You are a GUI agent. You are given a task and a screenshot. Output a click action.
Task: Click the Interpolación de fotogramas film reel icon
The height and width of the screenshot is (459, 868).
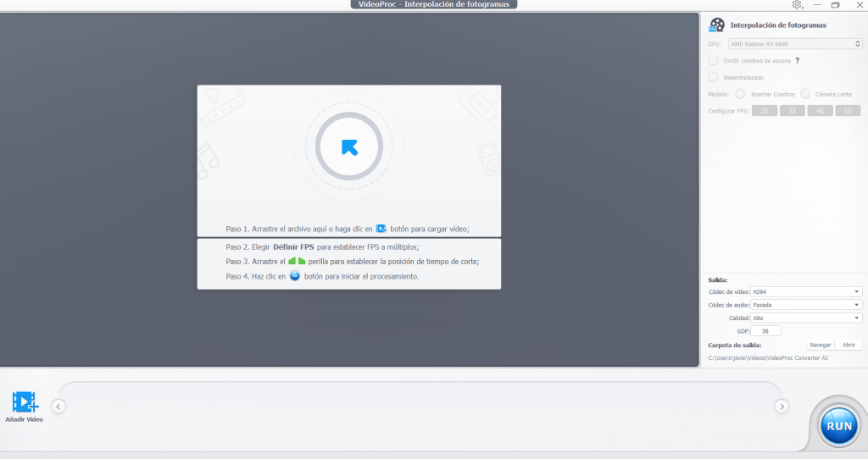click(717, 25)
